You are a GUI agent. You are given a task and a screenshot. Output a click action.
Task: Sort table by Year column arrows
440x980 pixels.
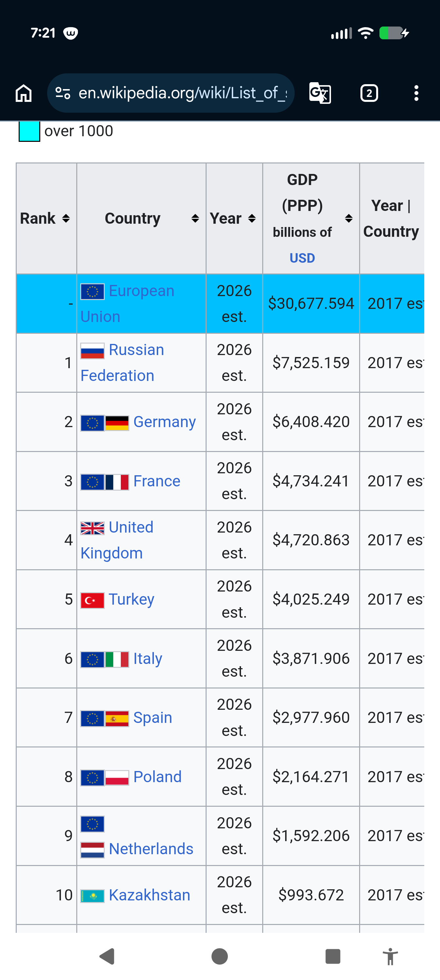252,218
